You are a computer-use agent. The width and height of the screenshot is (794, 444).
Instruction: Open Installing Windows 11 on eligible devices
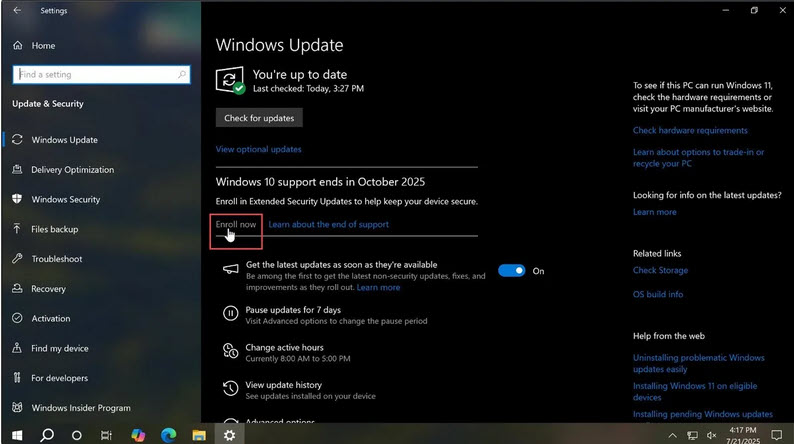[695, 391]
